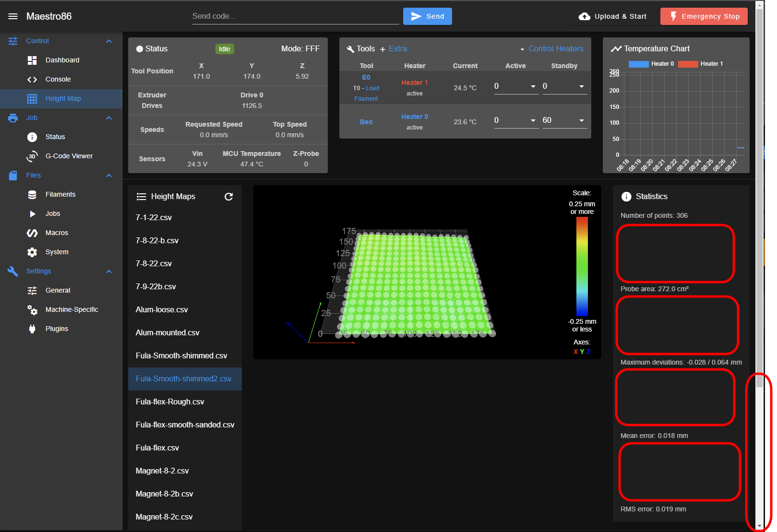Click the Height Maps list icon
Viewport: 777px width, 532px height.
click(141, 196)
